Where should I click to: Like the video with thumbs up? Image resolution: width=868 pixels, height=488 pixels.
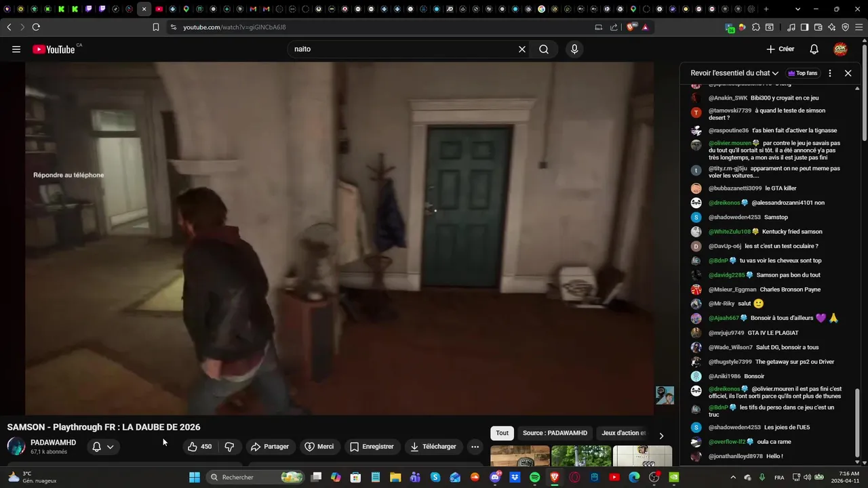tap(200, 447)
